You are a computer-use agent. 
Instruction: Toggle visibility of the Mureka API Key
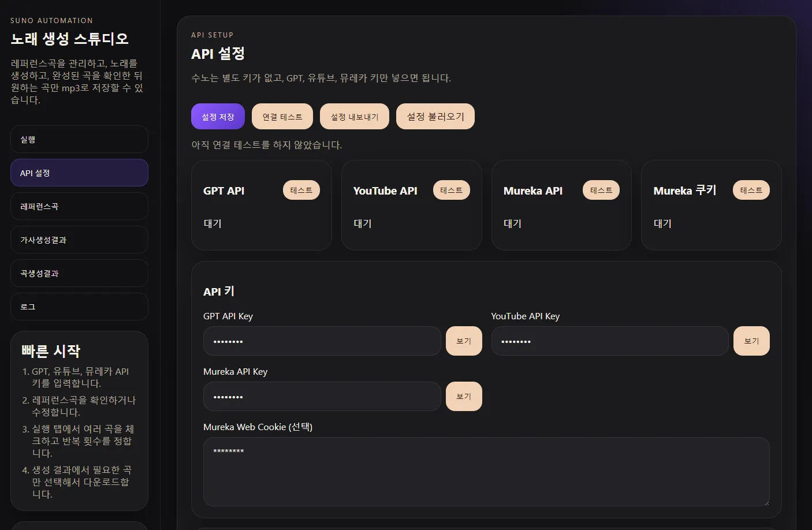click(464, 397)
